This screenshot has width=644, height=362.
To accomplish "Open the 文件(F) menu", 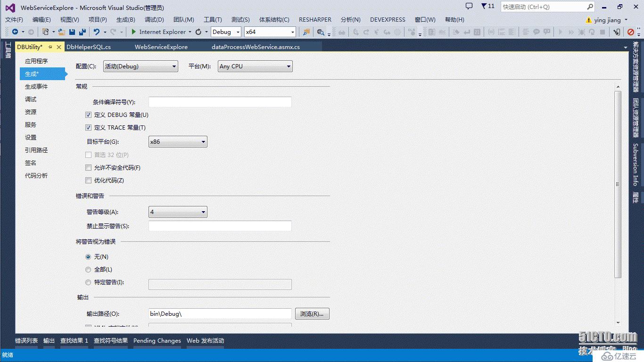I will coord(14,20).
